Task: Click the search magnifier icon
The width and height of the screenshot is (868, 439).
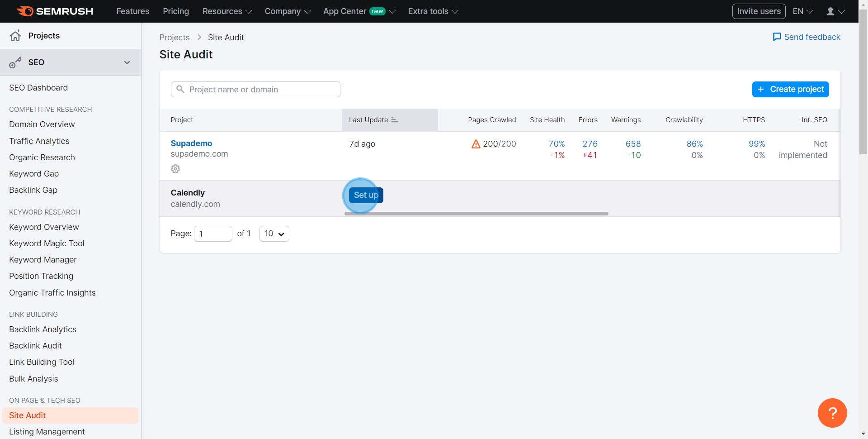Action: click(180, 89)
